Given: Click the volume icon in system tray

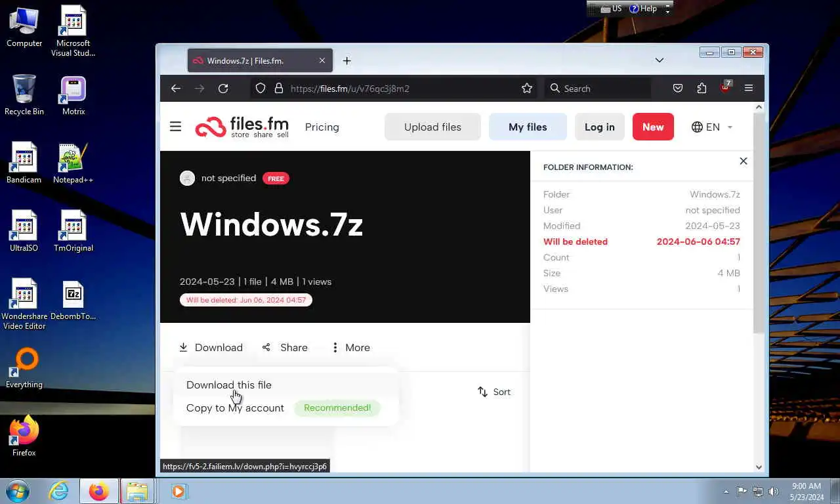Looking at the screenshot, I should [773, 491].
